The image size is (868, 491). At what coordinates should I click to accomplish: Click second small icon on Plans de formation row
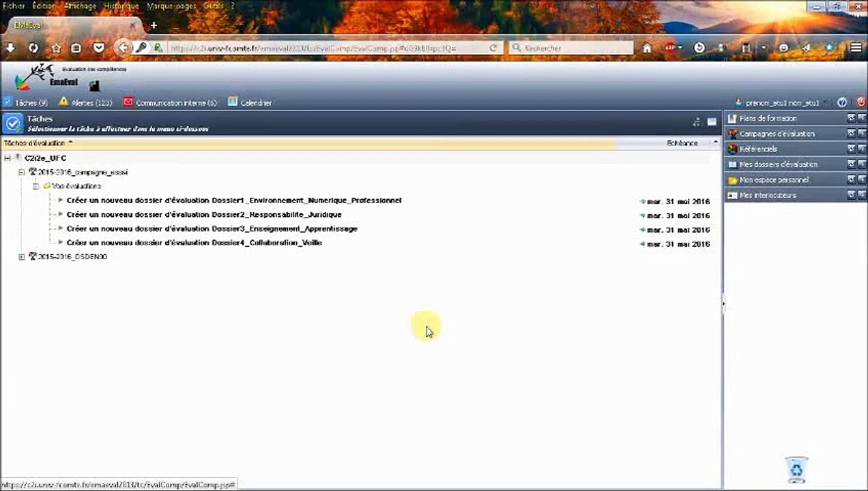pos(862,118)
